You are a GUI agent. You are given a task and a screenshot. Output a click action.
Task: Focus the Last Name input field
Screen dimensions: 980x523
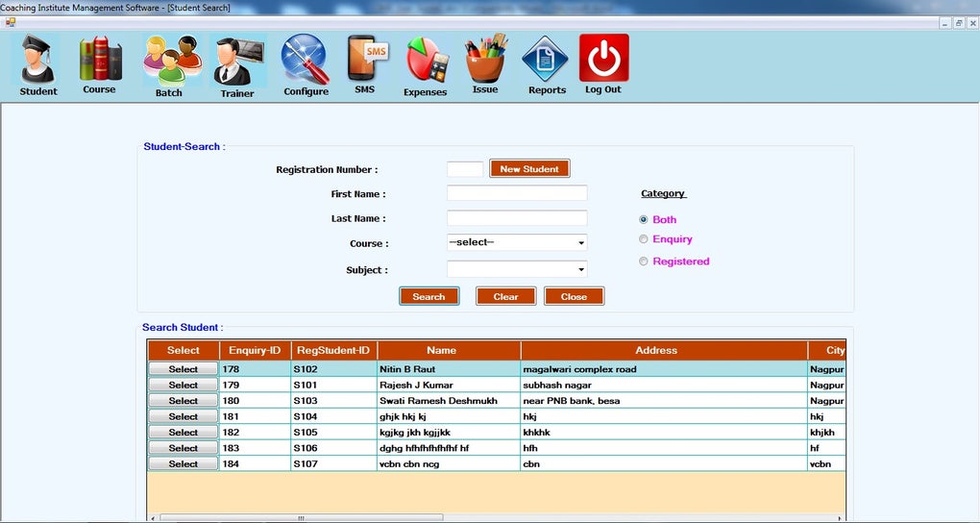pos(517,218)
